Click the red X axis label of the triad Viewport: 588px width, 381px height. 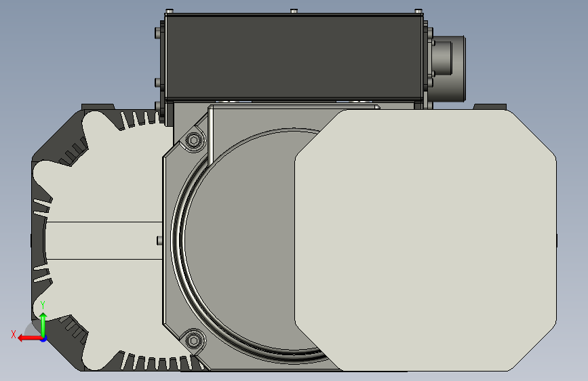[14, 334]
